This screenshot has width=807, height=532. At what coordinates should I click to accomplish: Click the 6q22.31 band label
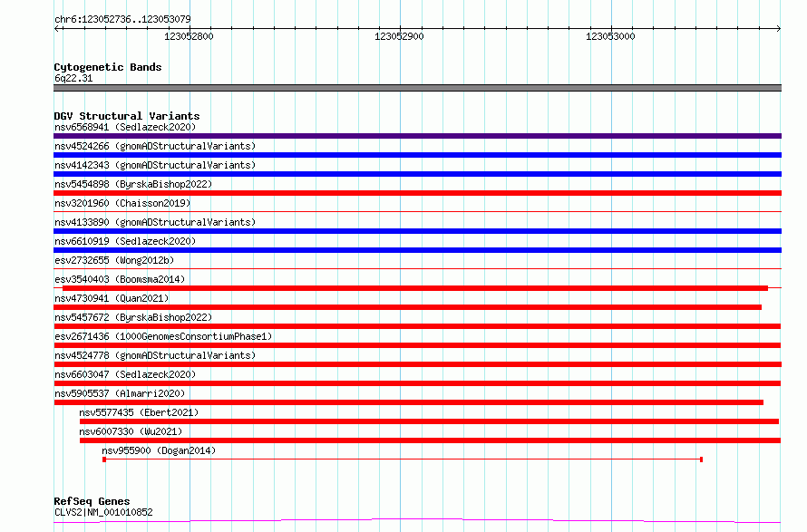pyautogui.click(x=73, y=78)
